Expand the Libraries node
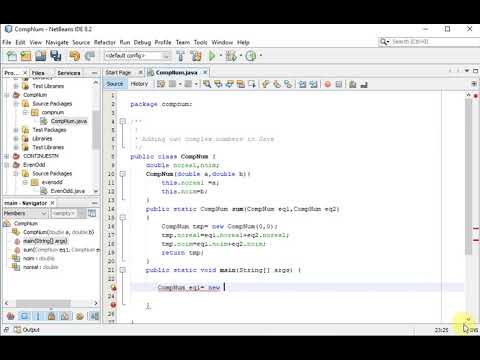This screenshot has height=360, width=480. [16, 138]
